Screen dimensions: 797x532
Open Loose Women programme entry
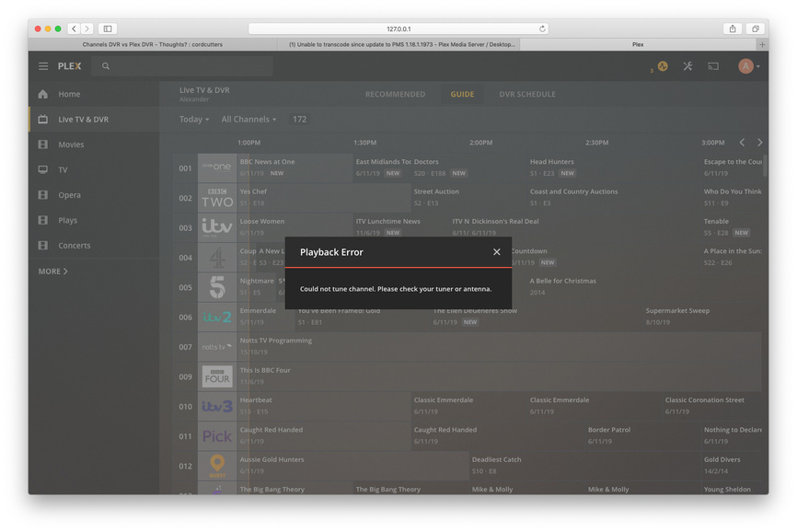[x=295, y=227]
